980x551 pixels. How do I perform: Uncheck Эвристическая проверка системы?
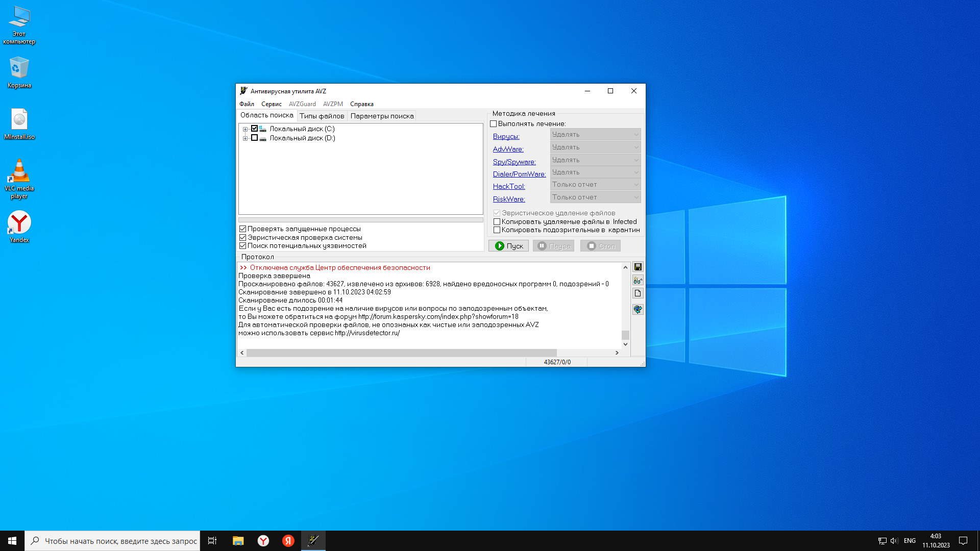[243, 237]
